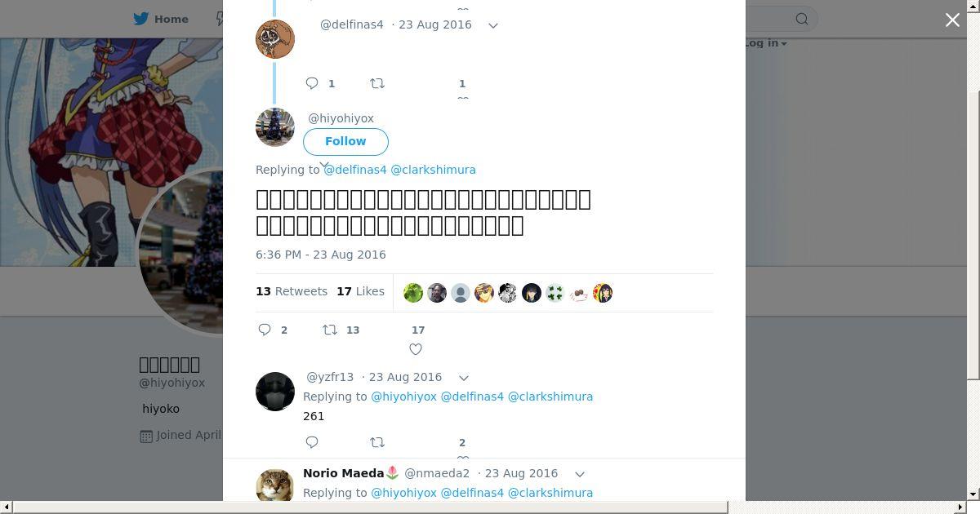Open @clarkshimura link in Replying to line

433,170
